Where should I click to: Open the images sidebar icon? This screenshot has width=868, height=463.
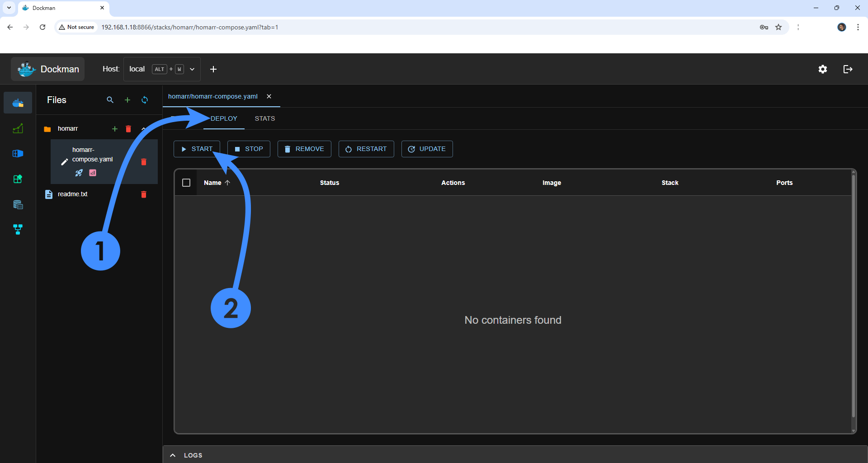18,179
